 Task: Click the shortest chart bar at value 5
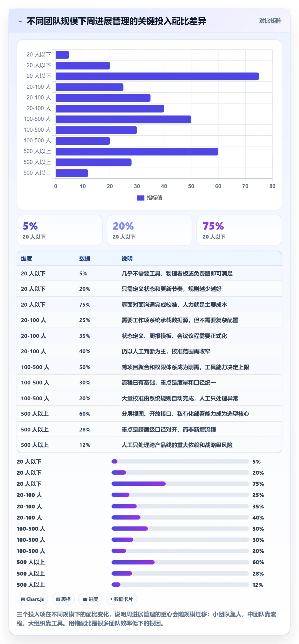tap(62, 55)
